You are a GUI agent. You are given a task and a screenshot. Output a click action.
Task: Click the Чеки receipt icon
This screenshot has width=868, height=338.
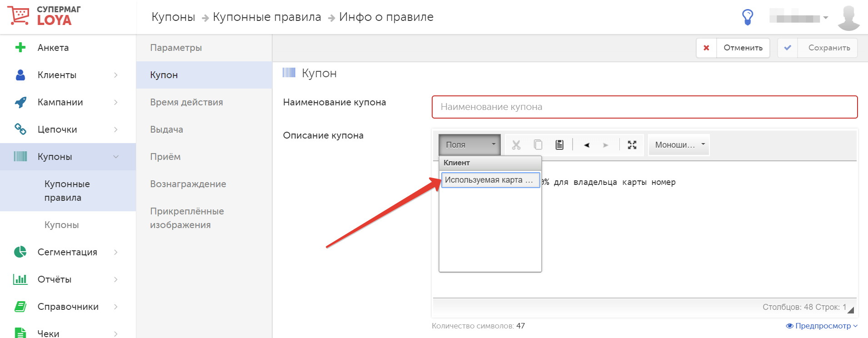pyautogui.click(x=20, y=333)
